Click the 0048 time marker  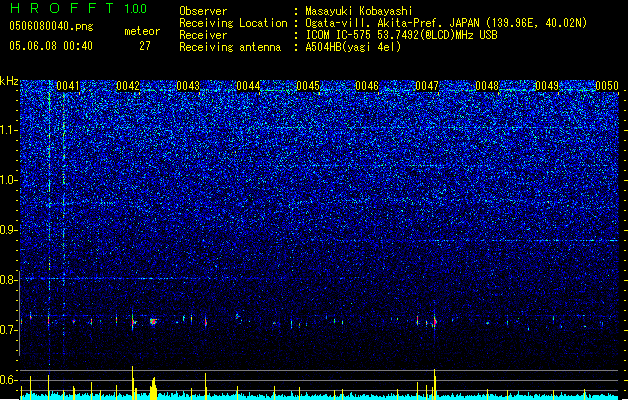click(x=487, y=86)
